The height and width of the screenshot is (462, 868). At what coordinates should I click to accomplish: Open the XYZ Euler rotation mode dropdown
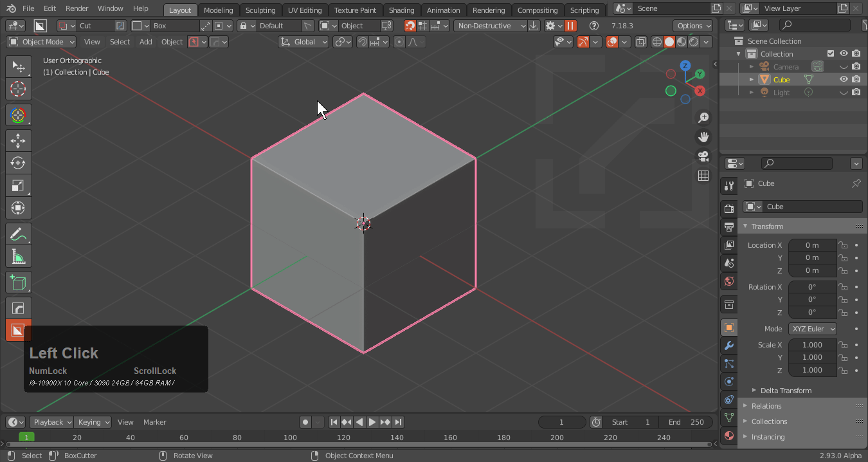(x=813, y=329)
